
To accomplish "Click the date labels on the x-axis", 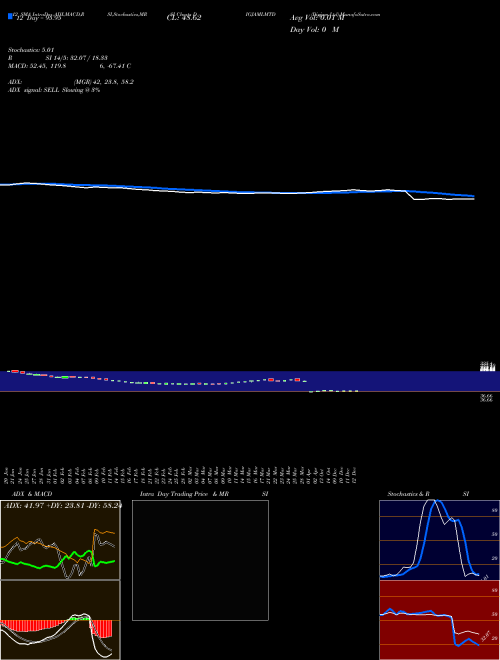I will [x=182, y=474].
